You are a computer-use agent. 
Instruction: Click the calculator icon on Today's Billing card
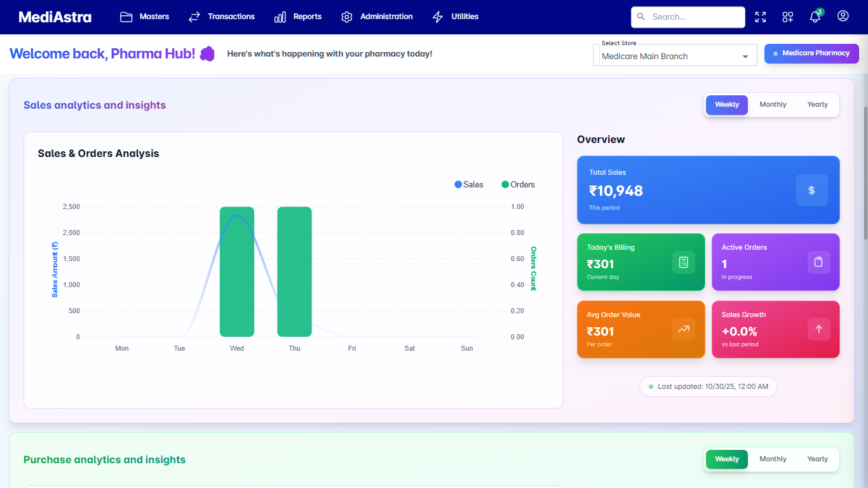684,262
